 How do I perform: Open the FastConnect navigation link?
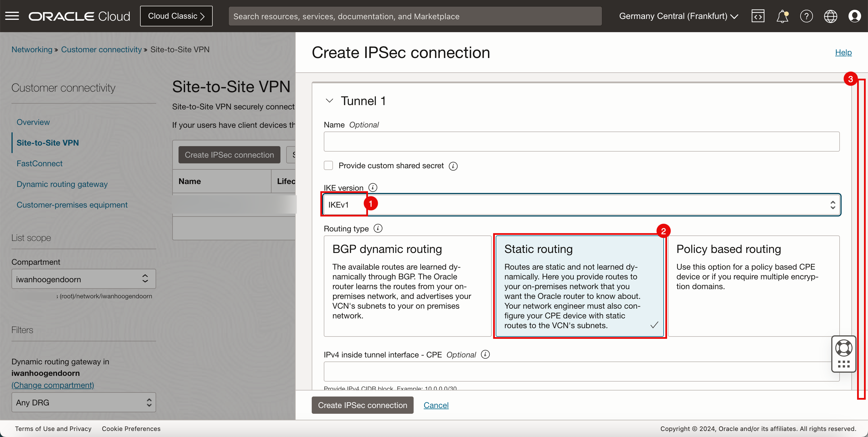39,163
